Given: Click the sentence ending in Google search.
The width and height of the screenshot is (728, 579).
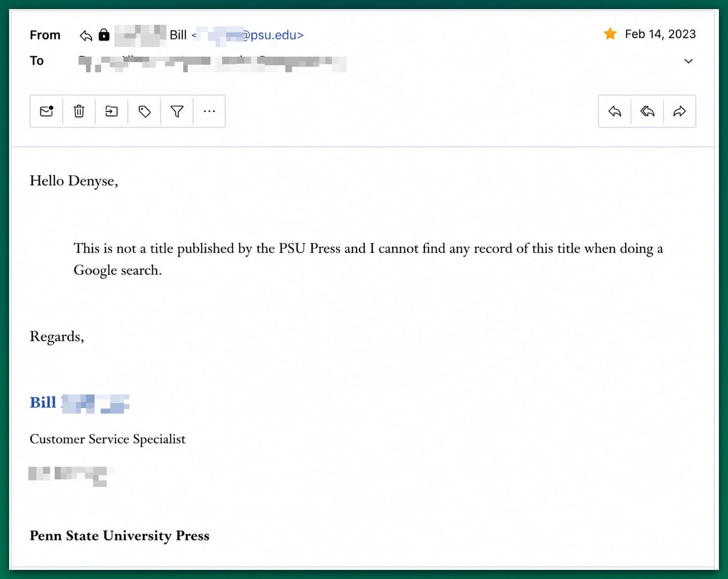Looking at the screenshot, I should (368, 259).
